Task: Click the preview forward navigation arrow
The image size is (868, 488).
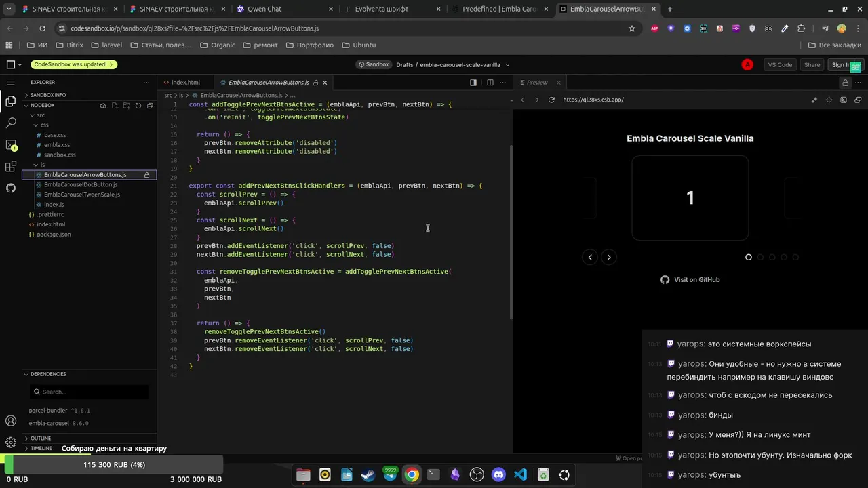Action: (x=536, y=100)
